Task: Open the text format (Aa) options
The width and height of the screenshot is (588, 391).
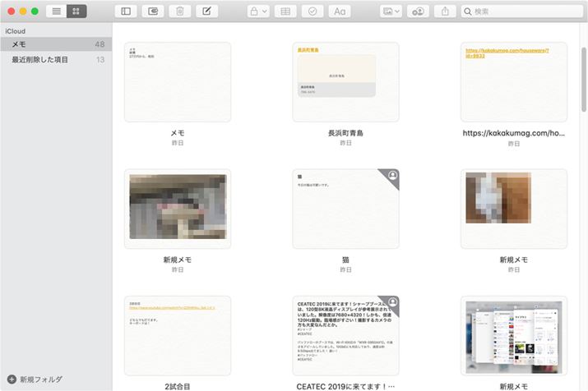Action: tap(339, 11)
